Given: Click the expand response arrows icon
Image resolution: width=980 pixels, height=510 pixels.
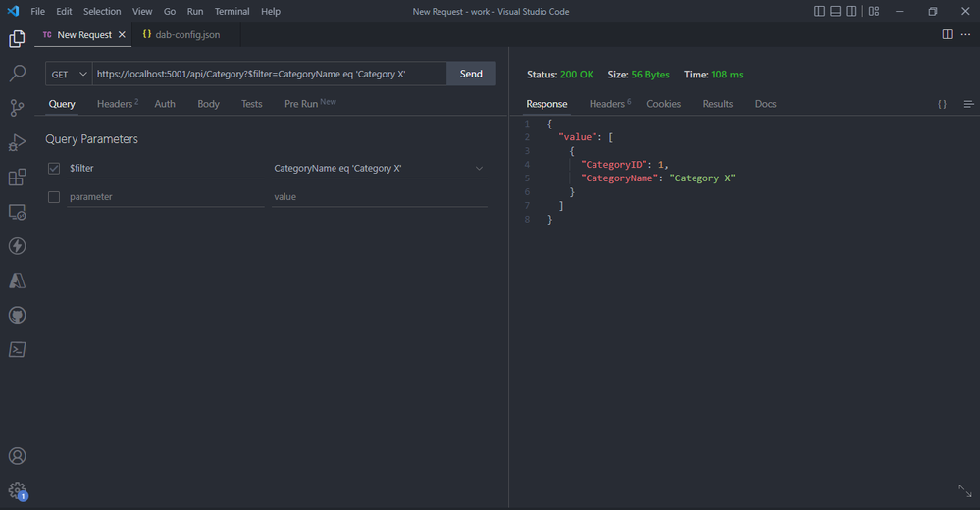Looking at the screenshot, I should (965, 490).
